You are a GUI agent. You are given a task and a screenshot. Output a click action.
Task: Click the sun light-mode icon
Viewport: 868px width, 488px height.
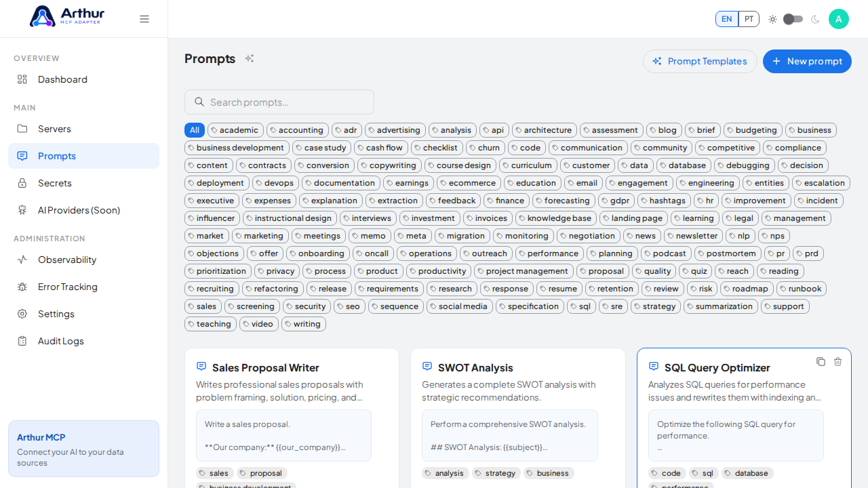pos(772,19)
